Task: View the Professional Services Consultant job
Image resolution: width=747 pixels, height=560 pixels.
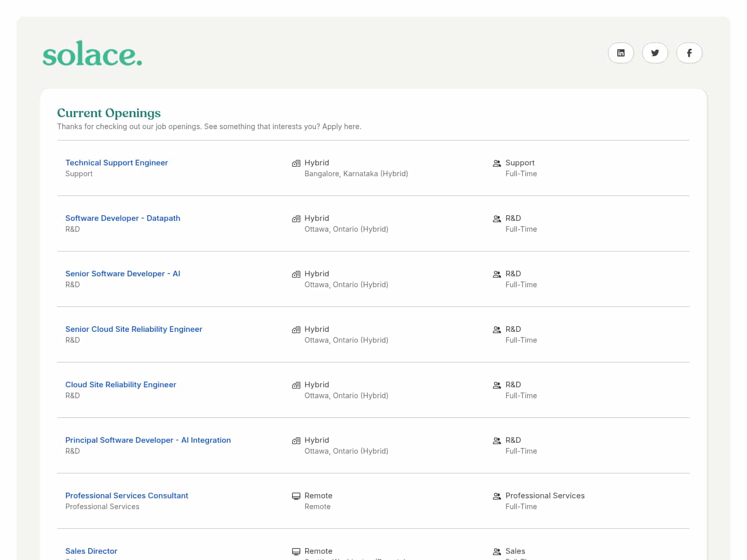Action: pos(127,496)
